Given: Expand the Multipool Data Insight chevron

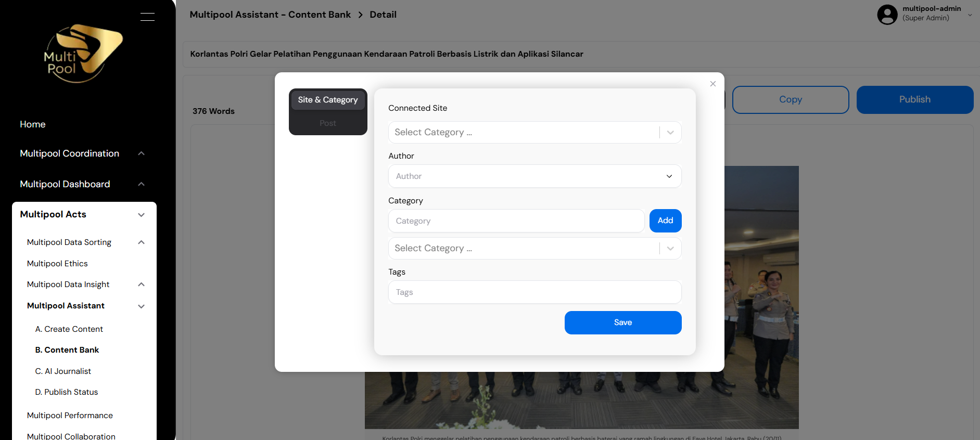Looking at the screenshot, I should click(x=141, y=284).
